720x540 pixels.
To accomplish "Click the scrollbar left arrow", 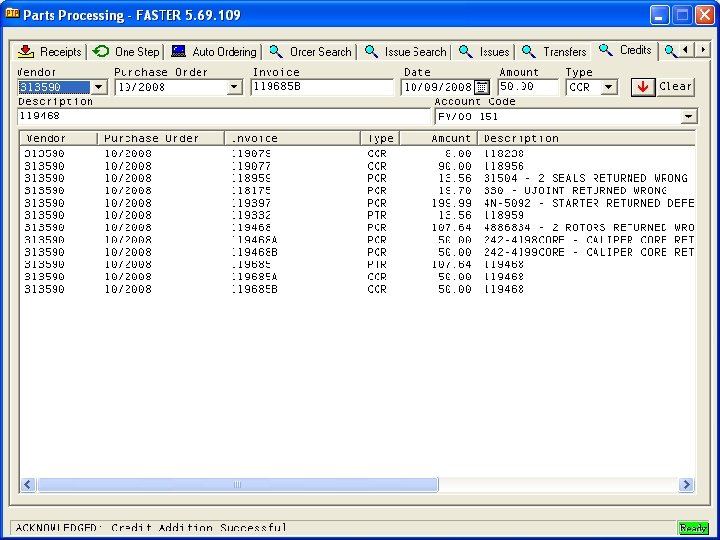I will tap(28, 484).
